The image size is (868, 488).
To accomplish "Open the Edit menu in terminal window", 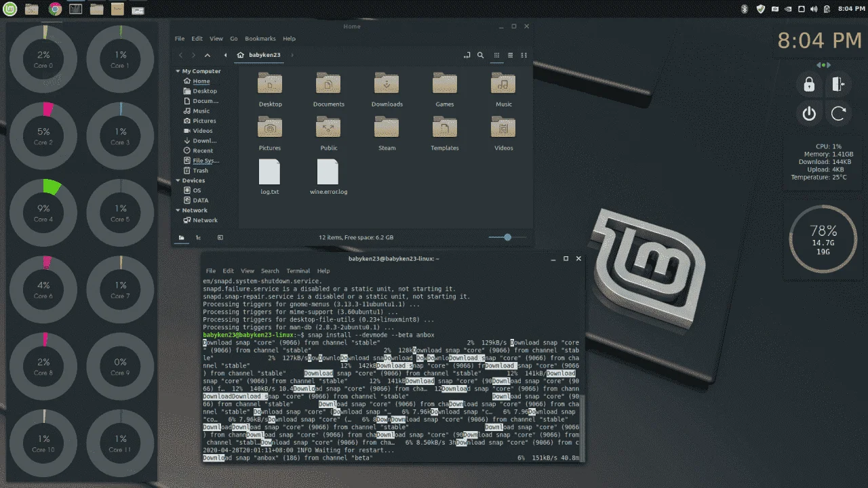I will pos(228,271).
